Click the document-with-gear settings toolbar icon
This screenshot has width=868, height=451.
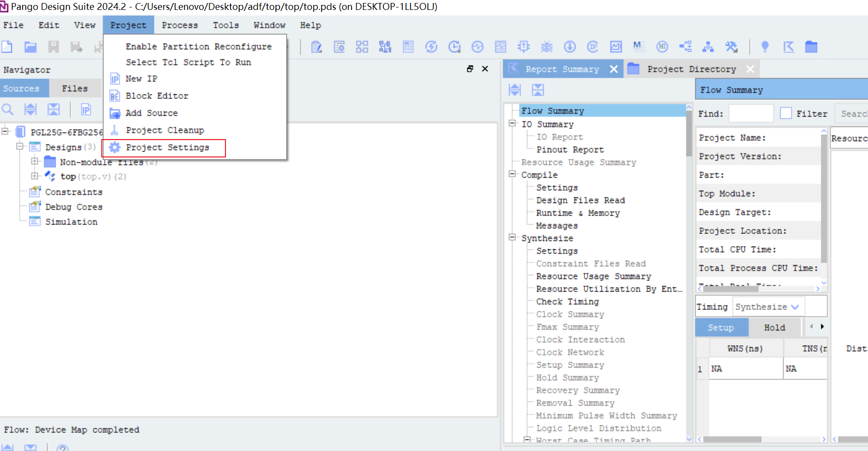coord(339,47)
